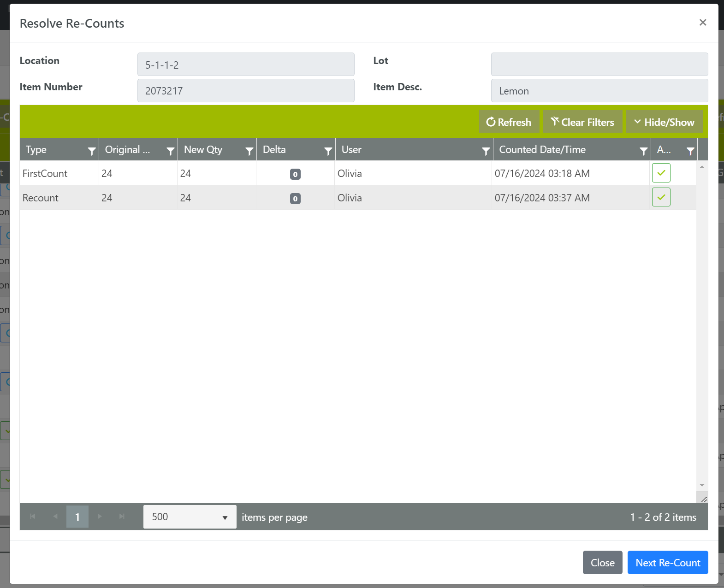The width and height of the screenshot is (724, 588).
Task: Click scrollbar down arrow in grid
Action: (702, 485)
